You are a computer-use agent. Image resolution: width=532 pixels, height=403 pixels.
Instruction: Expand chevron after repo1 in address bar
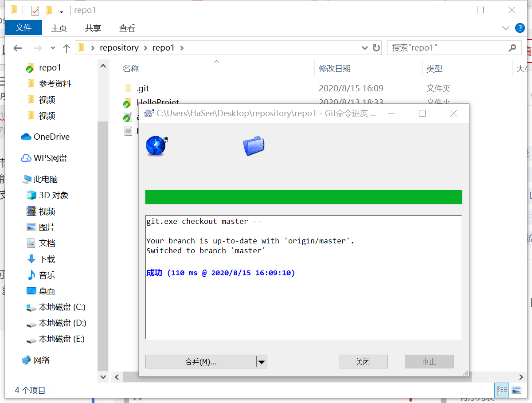tap(182, 48)
